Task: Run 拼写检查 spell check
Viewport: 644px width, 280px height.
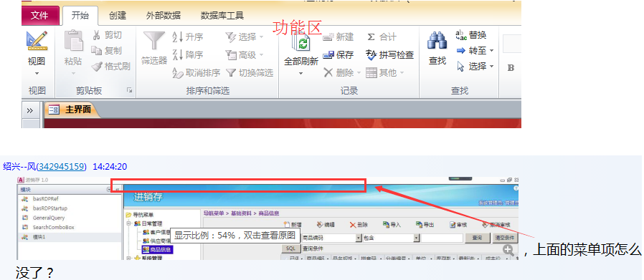Action: point(389,54)
